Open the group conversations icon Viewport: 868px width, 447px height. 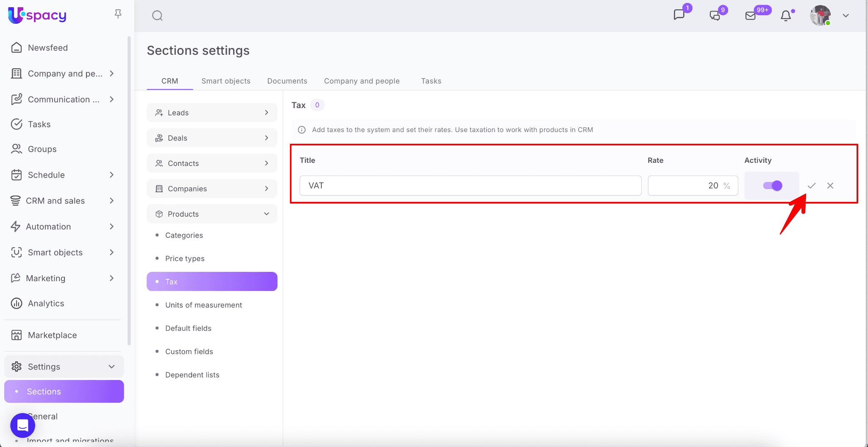(715, 16)
